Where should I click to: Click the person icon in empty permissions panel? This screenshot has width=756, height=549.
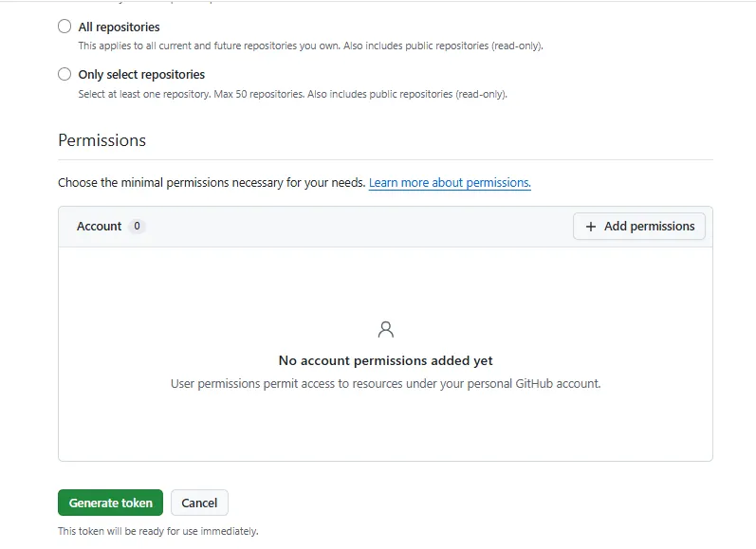tap(386, 330)
